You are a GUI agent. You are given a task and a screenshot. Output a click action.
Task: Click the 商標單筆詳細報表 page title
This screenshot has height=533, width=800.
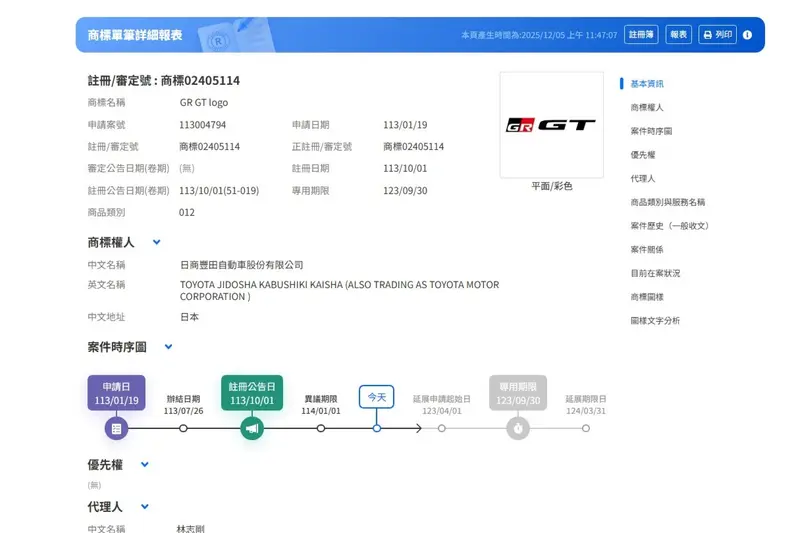[135, 35]
